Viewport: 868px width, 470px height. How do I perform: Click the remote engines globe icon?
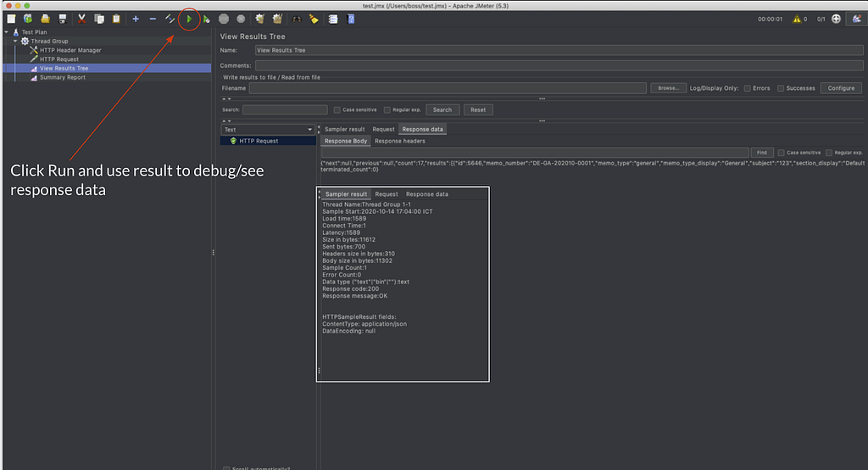(x=837, y=19)
